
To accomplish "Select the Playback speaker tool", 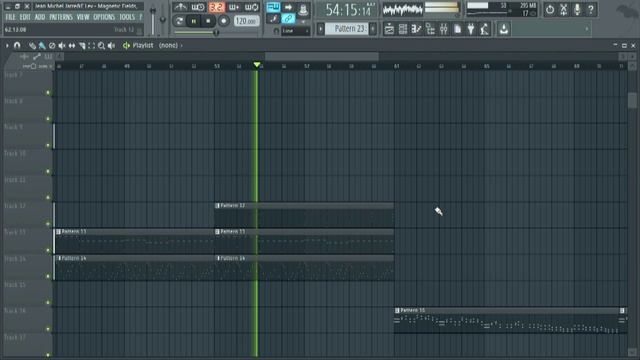I will pos(111,46).
